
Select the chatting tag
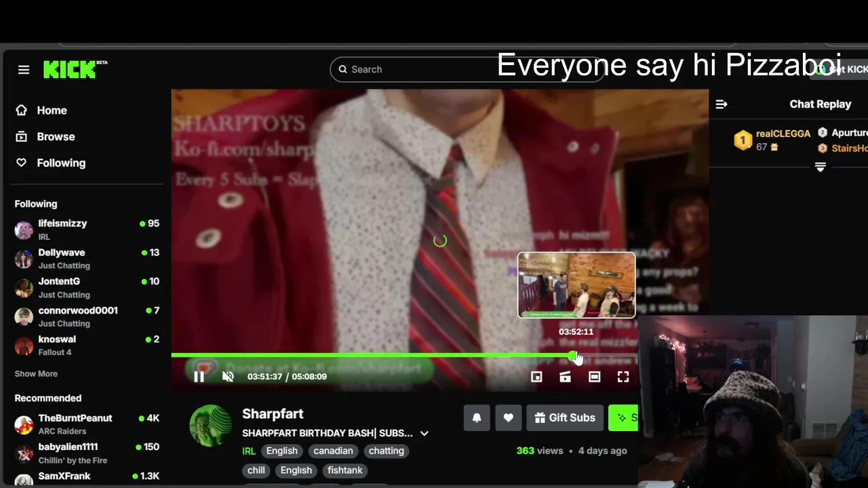(x=387, y=451)
